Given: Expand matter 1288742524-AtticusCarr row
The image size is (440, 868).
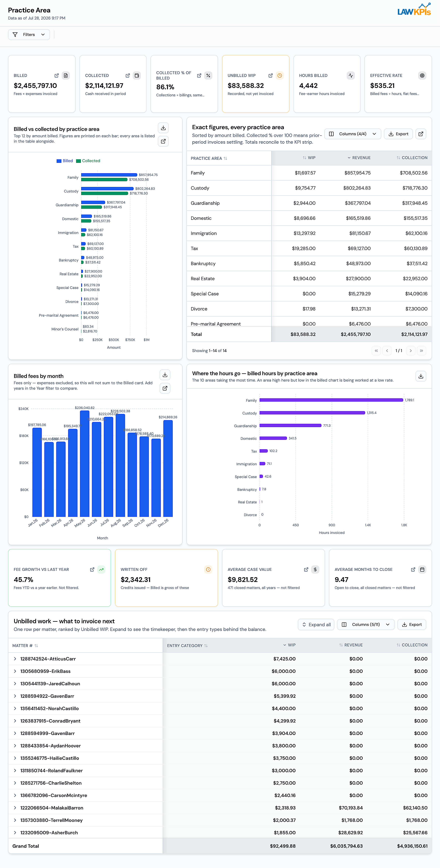Looking at the screenshot, I should click(15, 659).
